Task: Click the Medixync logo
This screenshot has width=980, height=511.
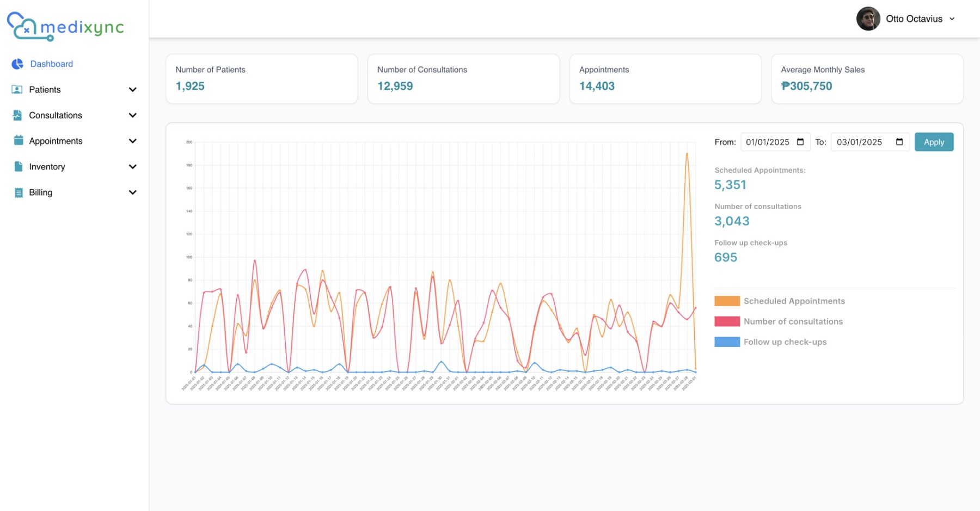Action: click(x=65, y=26)
